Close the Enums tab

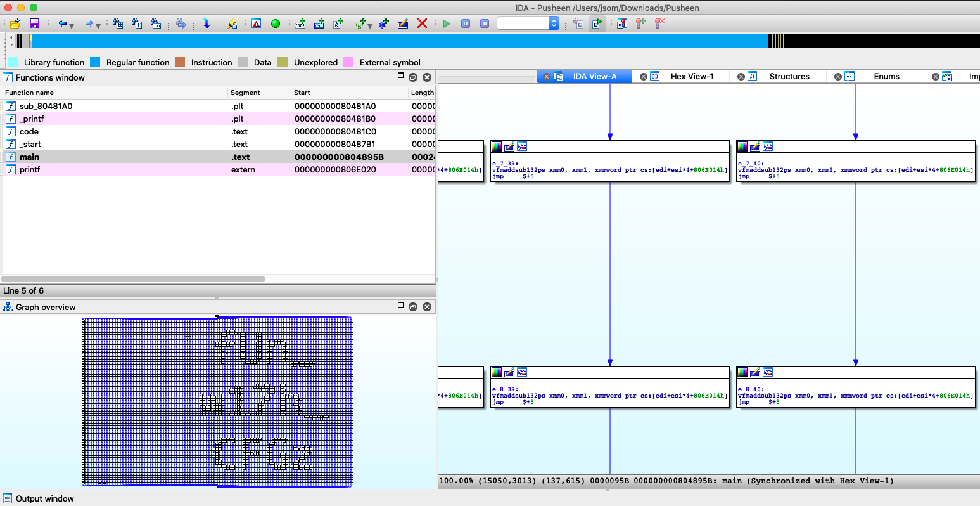coord(837,77)
